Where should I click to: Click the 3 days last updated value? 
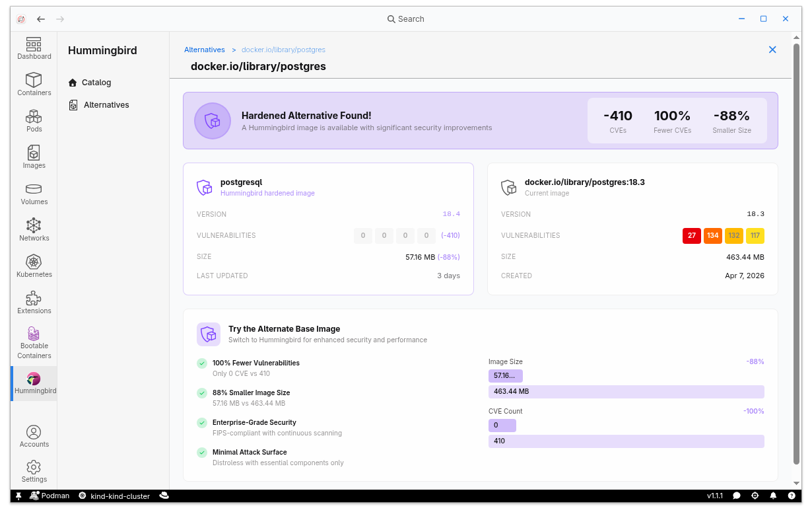point(449,276)
